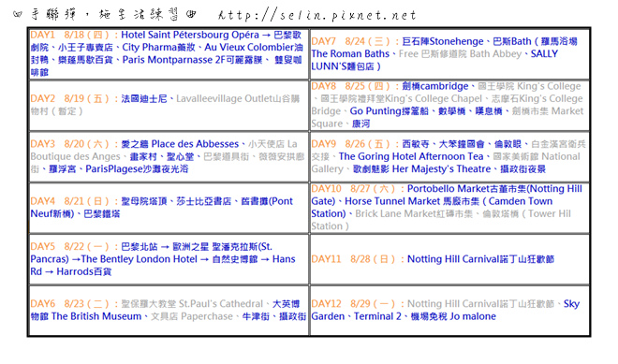Click the DAY6 8/23 label
The height and width of the screenshot is (364, 618).
[x=56, y=304]
